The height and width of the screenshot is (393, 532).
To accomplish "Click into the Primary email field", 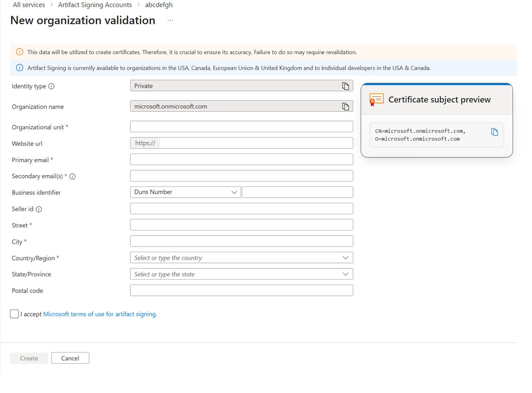I will coord(241,159).
